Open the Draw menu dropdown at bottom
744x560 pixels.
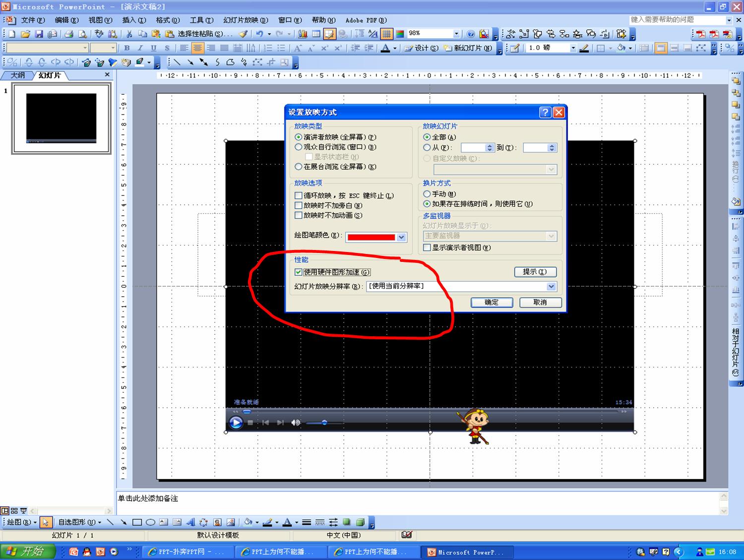(22, 522)
